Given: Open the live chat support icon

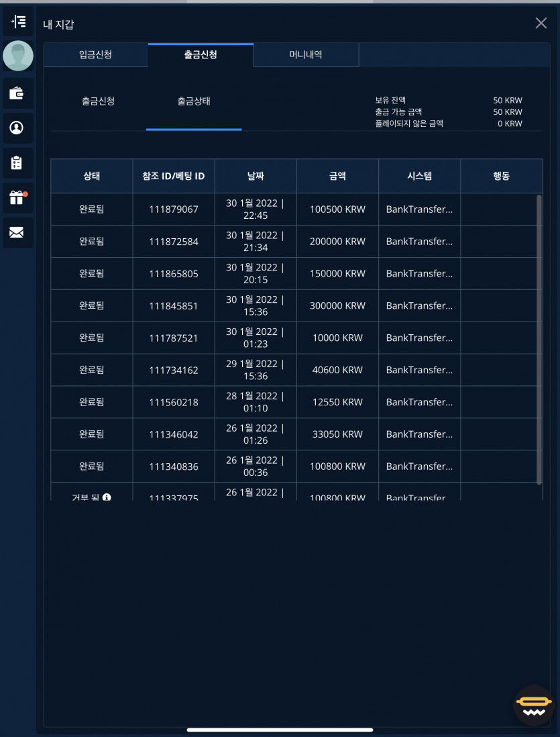Looking at the screenshot, I should pyautogui.click(x=534, y=705).
